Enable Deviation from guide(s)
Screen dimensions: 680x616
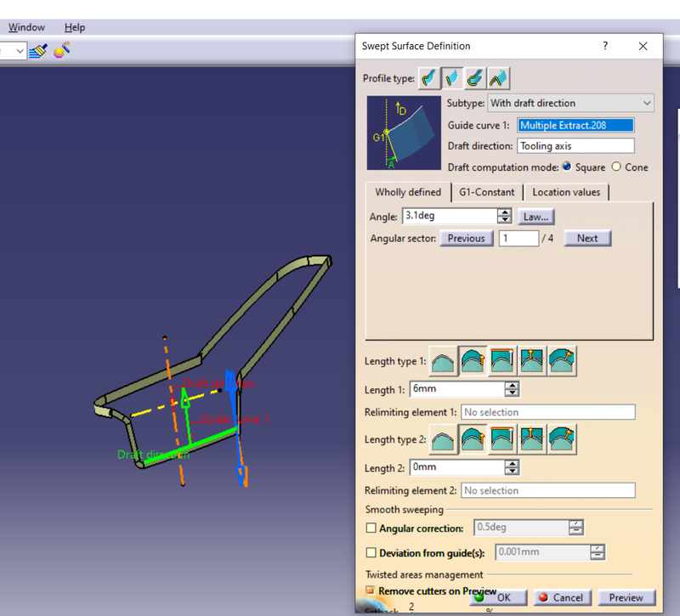coord(371,552)
